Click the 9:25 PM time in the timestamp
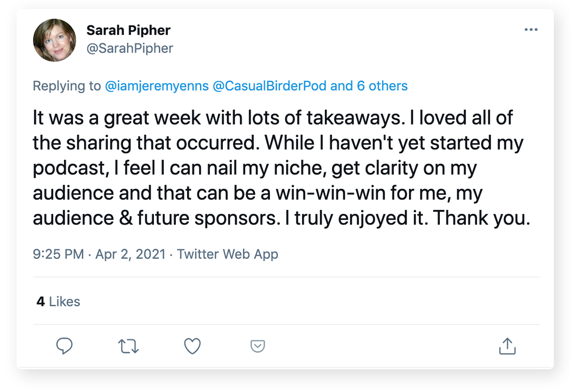Viewport: 570px width, 392px height. point(58,254)
